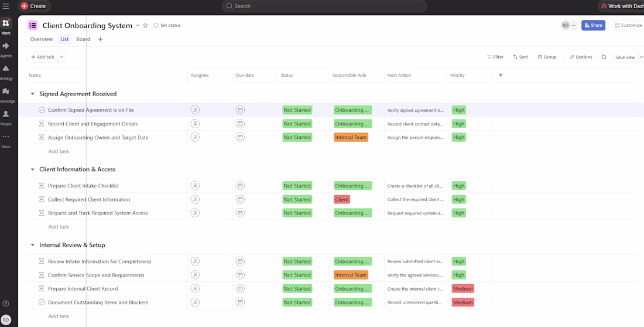
Task: Click the More ellipsis in the sidebar
Action: [6, 137]
